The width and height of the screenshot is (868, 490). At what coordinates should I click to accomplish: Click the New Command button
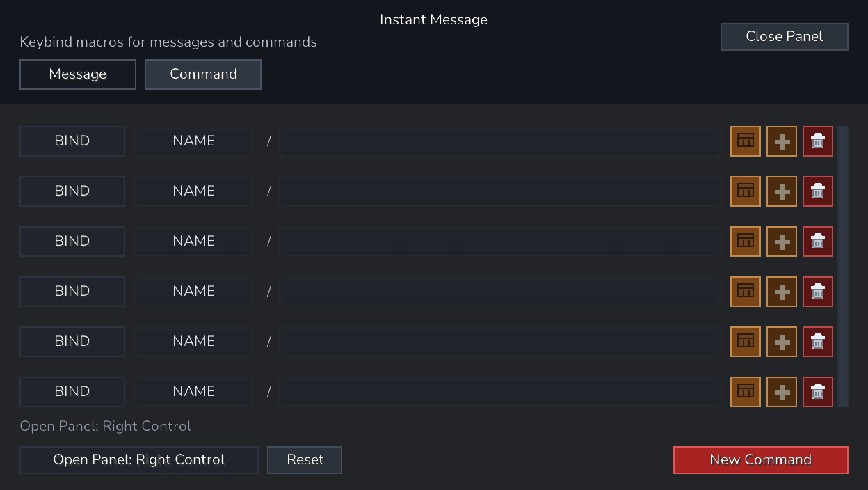(761, 460)
